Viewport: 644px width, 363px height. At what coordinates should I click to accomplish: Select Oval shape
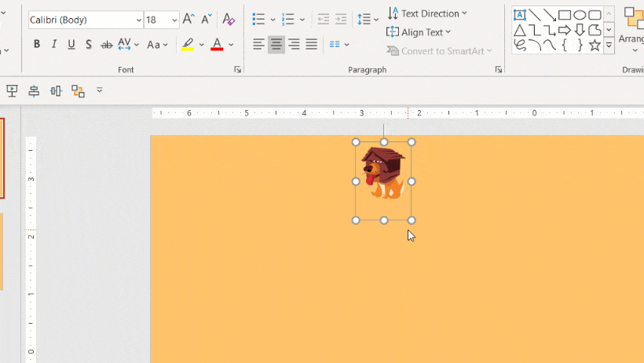[580, 15]
